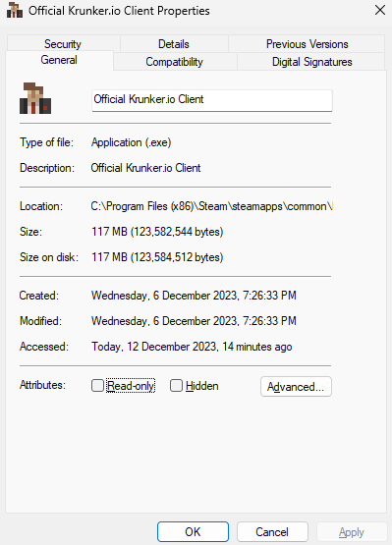This screenshot has height=545, width=392.
Task: Click the file name input field
Action: pyautogui.click(x=212, y=100)
